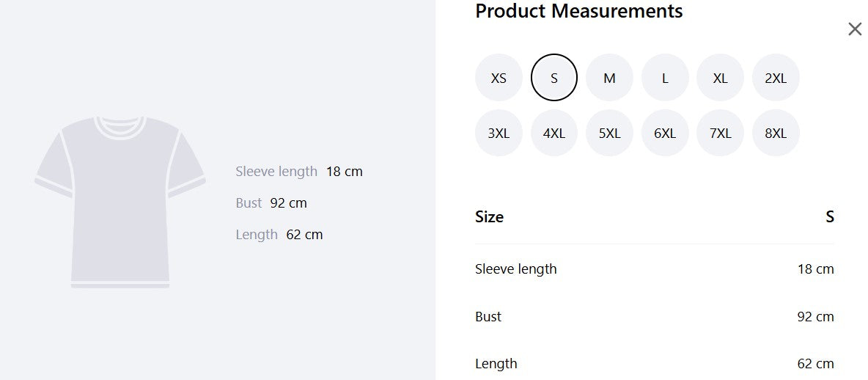
Task: Choose the 2XL size
Action: (x=776, y=78)
